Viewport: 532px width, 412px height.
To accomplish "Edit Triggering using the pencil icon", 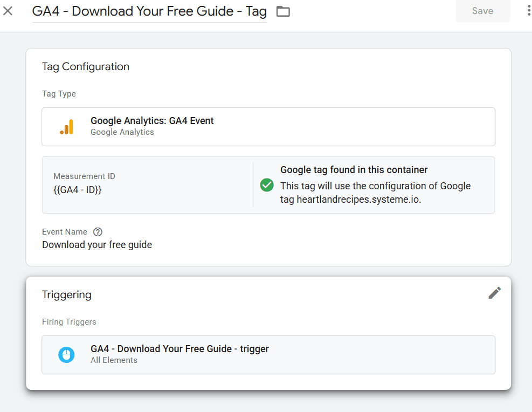I will click(x=494, y=293).
